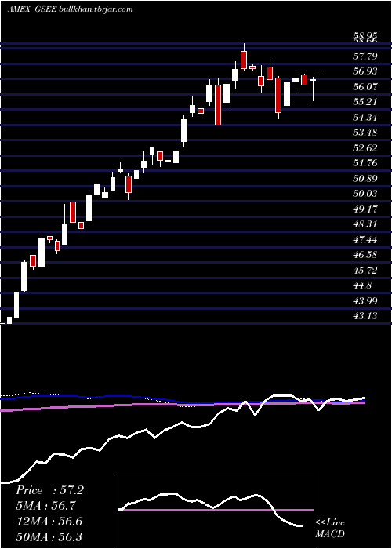Select the 43.99 price axis label
This screenshot has height=549, width=392.
[x=365, y=300]
